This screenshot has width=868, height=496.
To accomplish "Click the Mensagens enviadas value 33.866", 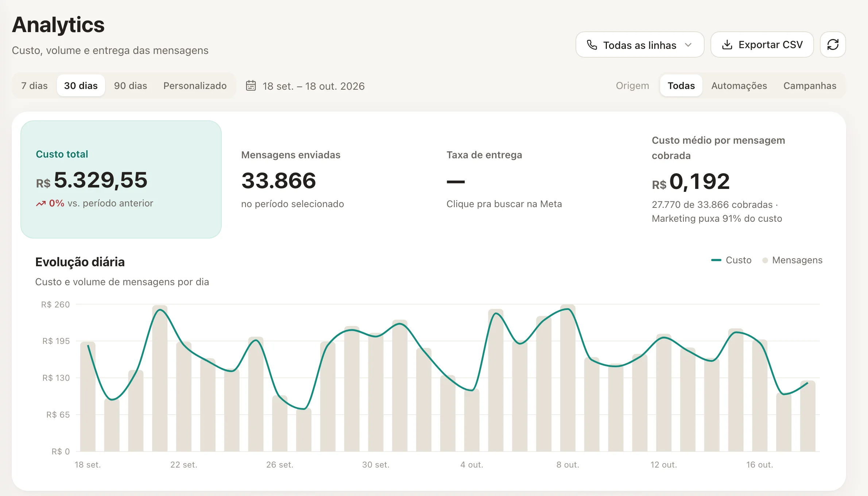I will tap(279, 181).
